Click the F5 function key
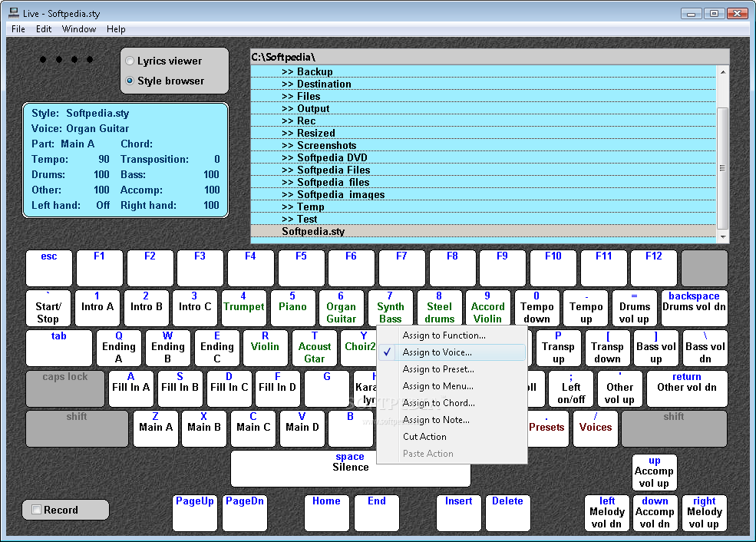 [x=301, y=268]
